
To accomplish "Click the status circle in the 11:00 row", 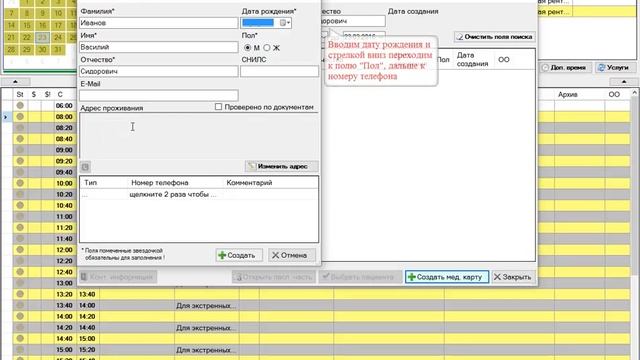I will click(20, 216).
